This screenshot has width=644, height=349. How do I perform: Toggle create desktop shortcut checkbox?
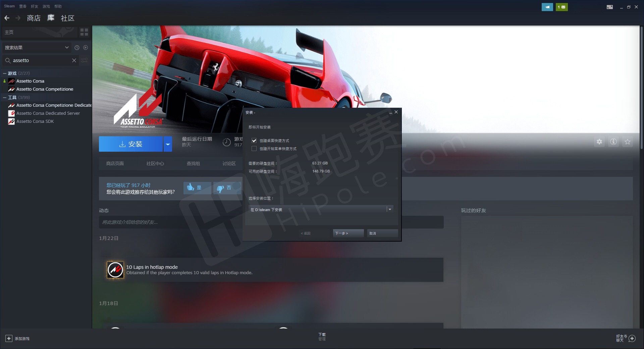coord(254,141)
